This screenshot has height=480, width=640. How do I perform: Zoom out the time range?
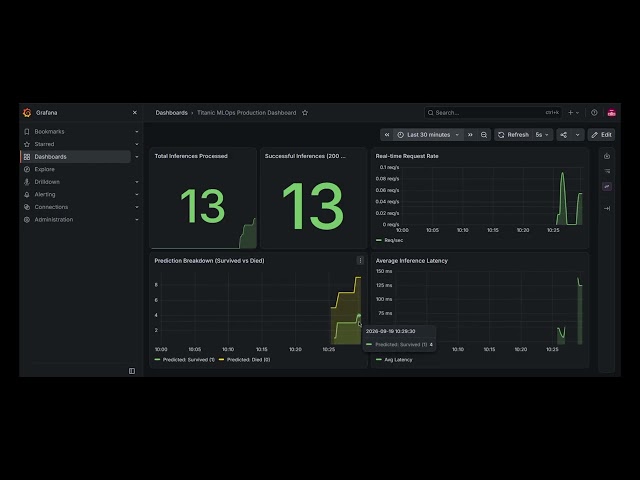point(484,135)
